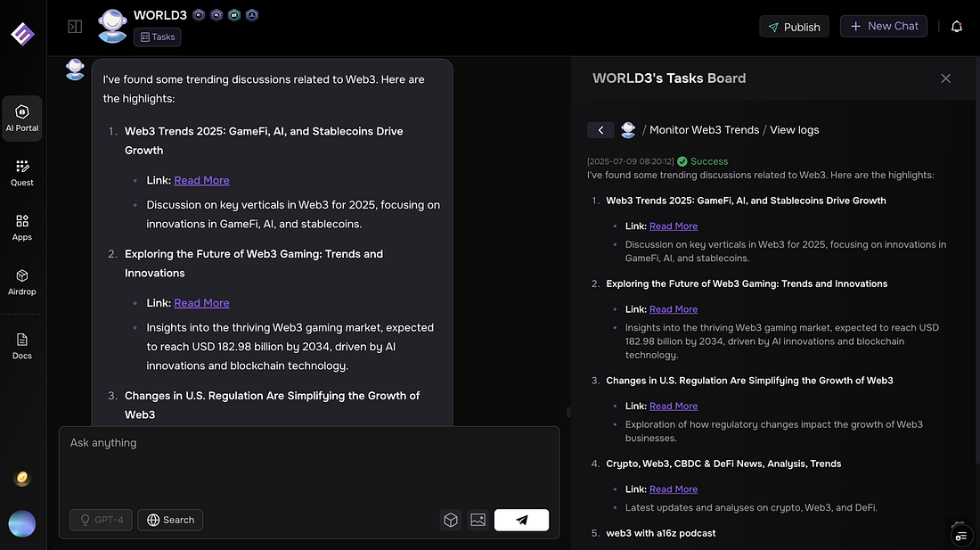Open Docs in the sidebar
The width and height of the screenshot is (980, 550).
coord(22,346)
